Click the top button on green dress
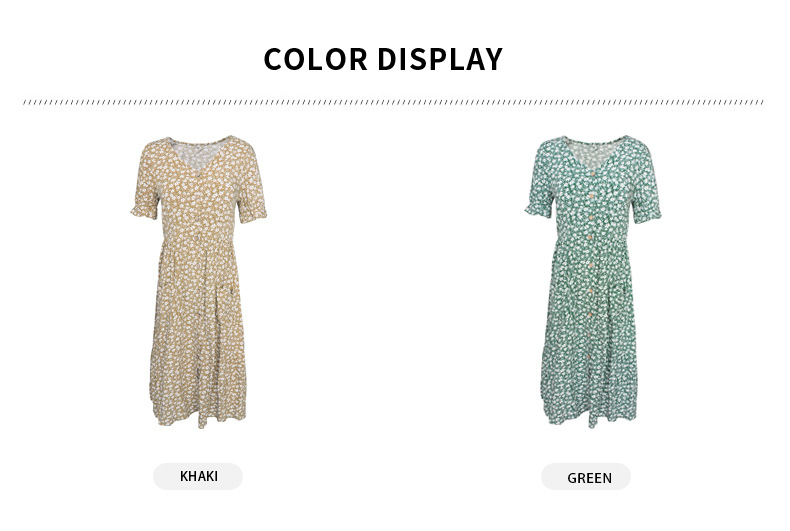The width and height of the screenshot is (790, 531). click(594, 174)
